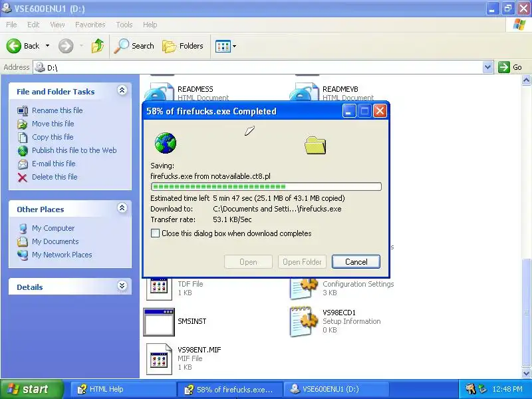The width and height of the screenshot is (532, 399).
Task: Minimize the download dialog window
Action: [x=348, y=111]
